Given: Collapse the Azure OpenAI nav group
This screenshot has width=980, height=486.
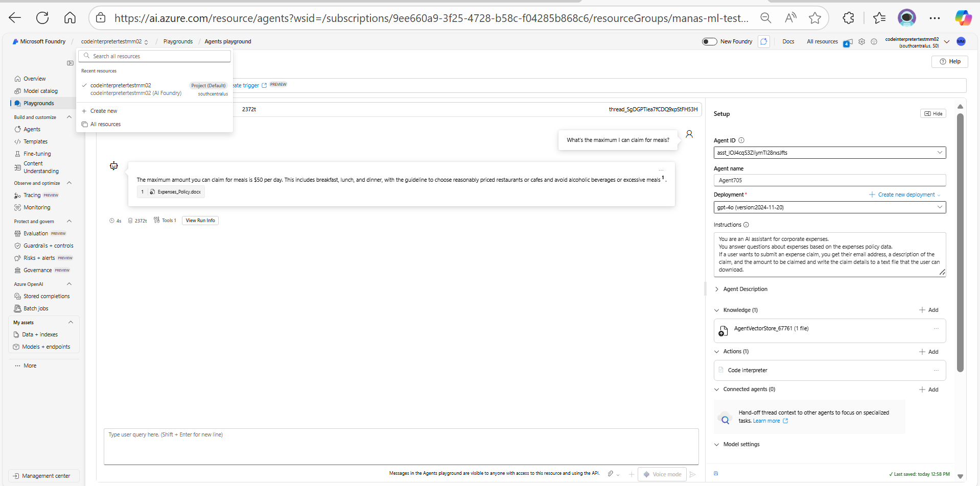Looking at the screenshot, I should 69,284.
